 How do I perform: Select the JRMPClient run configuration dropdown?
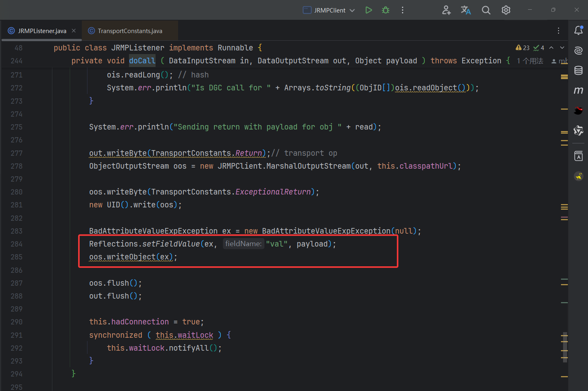[329, 10]
